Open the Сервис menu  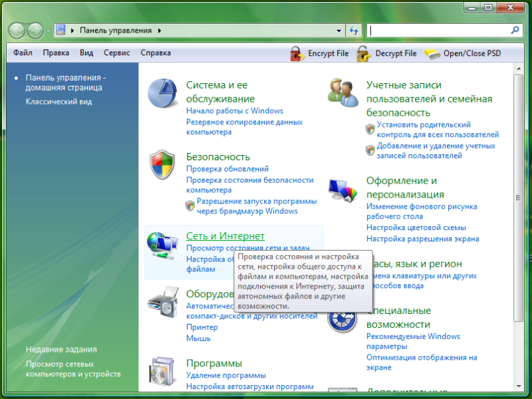(117, 53)
